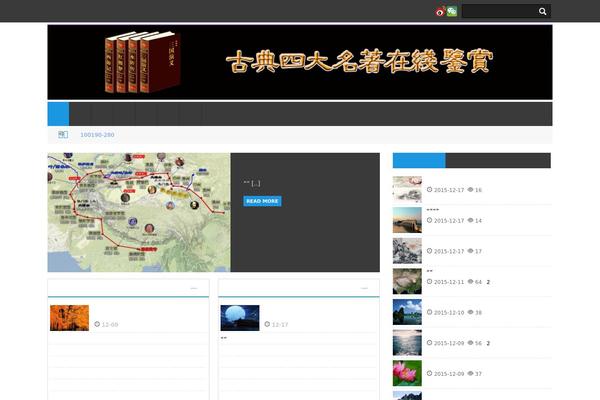The width and height of the screenshot is (600, 400).
Task: Click comment count 2 beside 56 views
Action: (x=488, y=343)
